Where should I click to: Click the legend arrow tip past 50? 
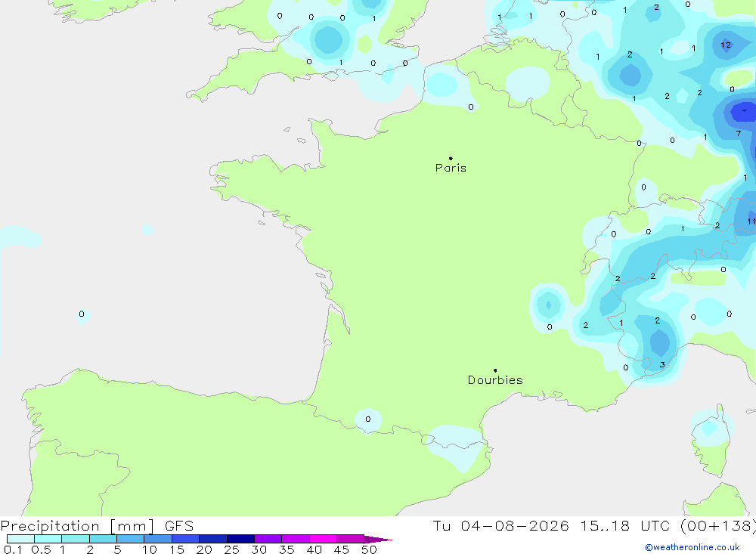[378, 540]
